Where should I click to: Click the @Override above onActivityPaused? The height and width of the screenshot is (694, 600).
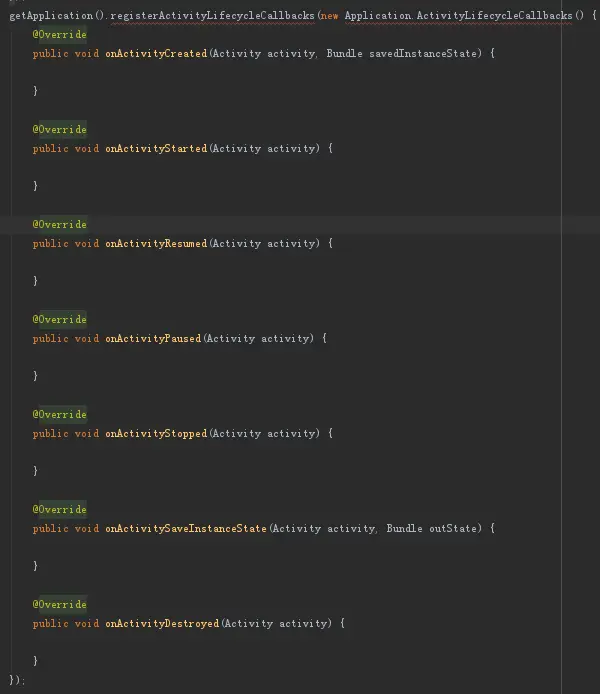point(60,320)
